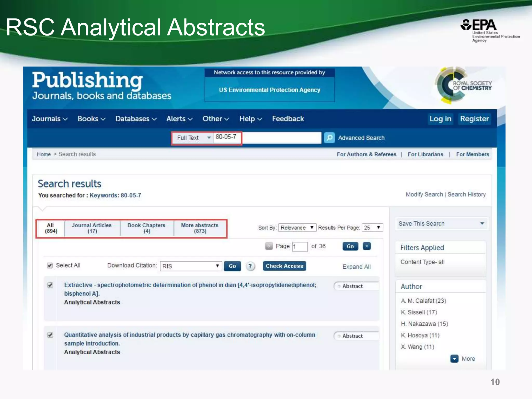Click the Content Type- all filter text
Image resolution: width=532 pixels, height=399 pixels.
tap(422, 262)
